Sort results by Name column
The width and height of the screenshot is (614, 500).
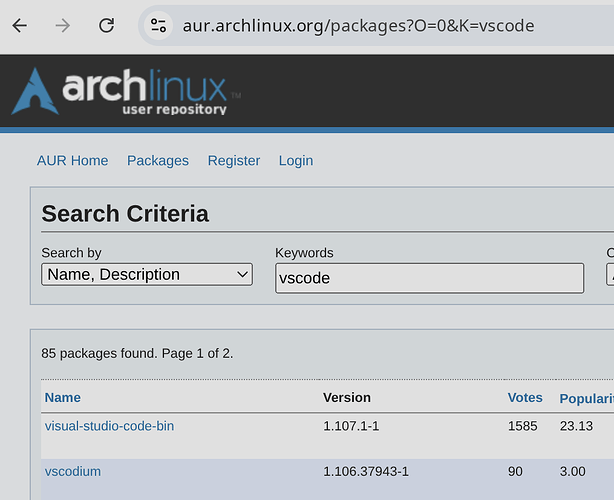click(x=63, y=397)
